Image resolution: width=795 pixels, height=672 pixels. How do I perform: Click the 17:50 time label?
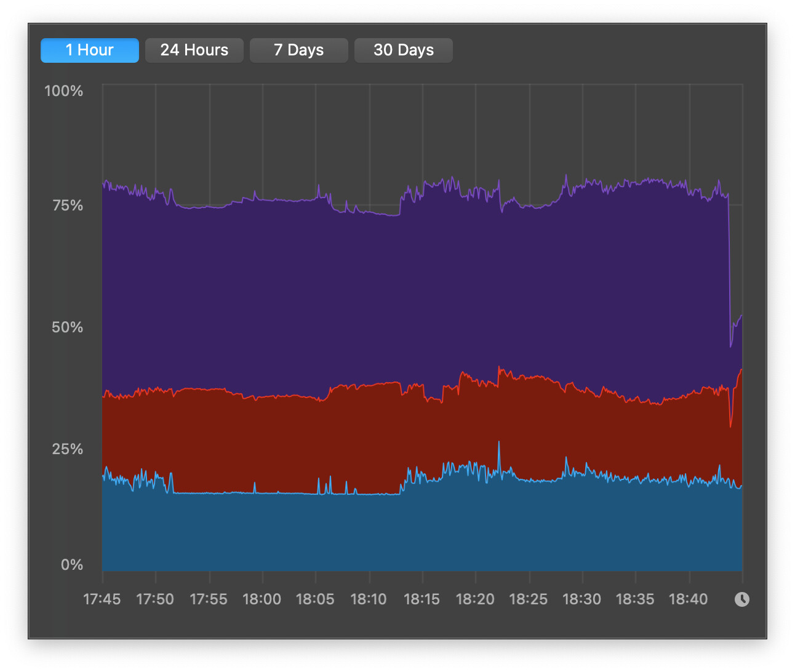tap(155, 599)
